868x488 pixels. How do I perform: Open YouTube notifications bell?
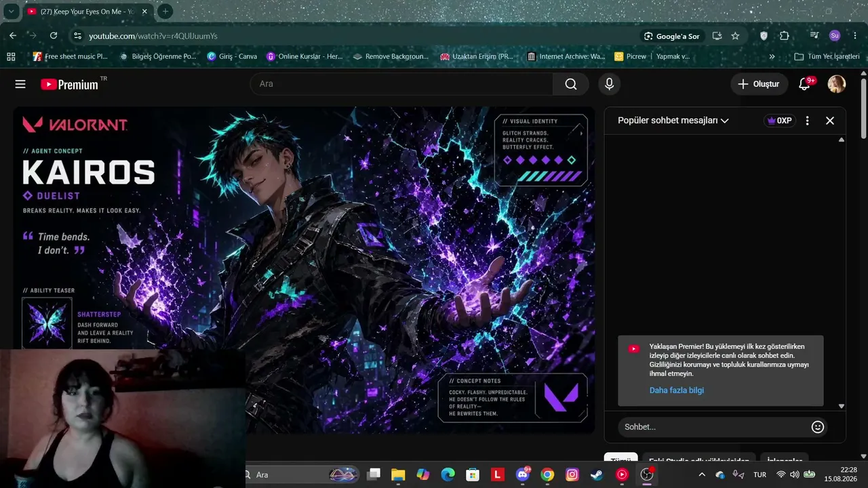pos(805,84)
